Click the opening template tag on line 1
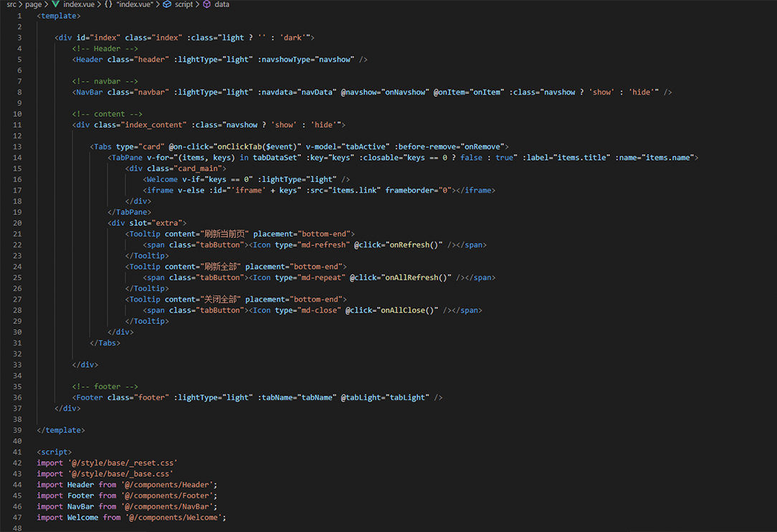The width and height of the screenshot is (777, 532). coord(59,16)
